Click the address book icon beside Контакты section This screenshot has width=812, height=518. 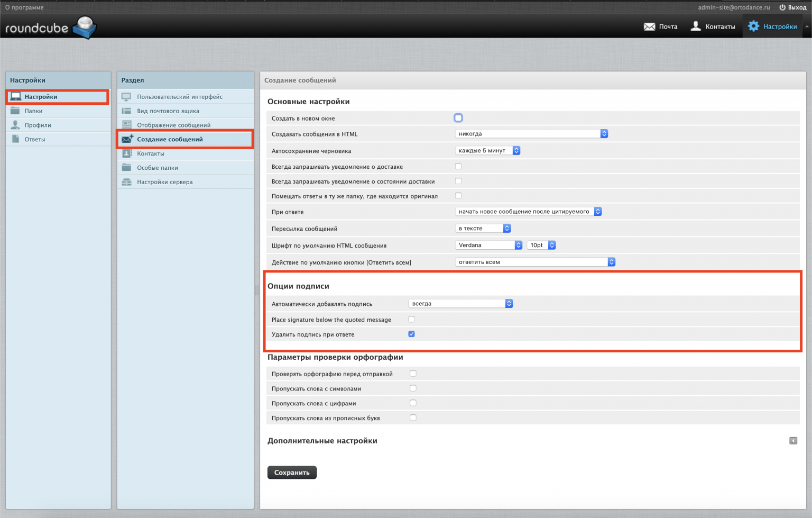coord(127,153)
